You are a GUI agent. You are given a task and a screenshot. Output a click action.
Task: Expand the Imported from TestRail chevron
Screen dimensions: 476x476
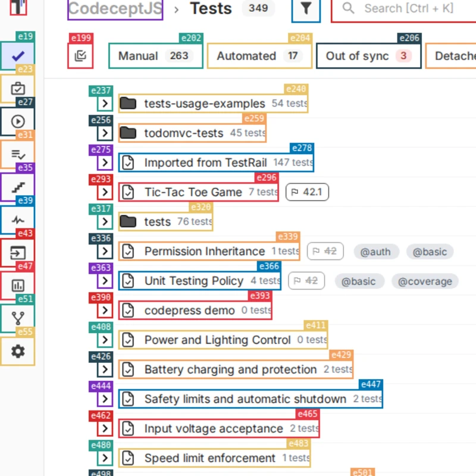point(105,162)
